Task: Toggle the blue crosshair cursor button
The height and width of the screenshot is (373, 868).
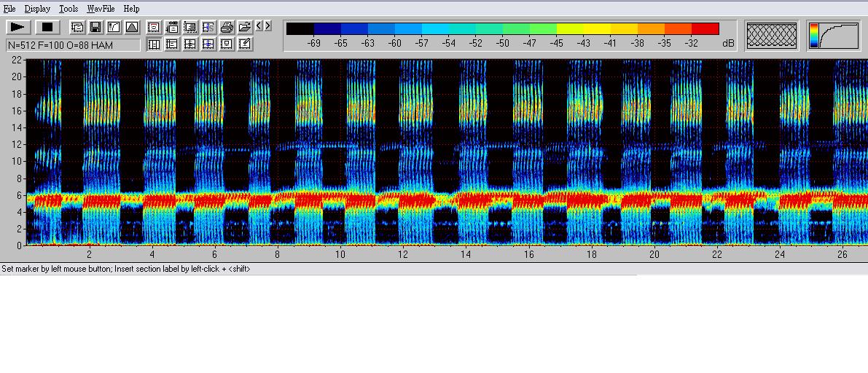Action: (x=208, y=44)
